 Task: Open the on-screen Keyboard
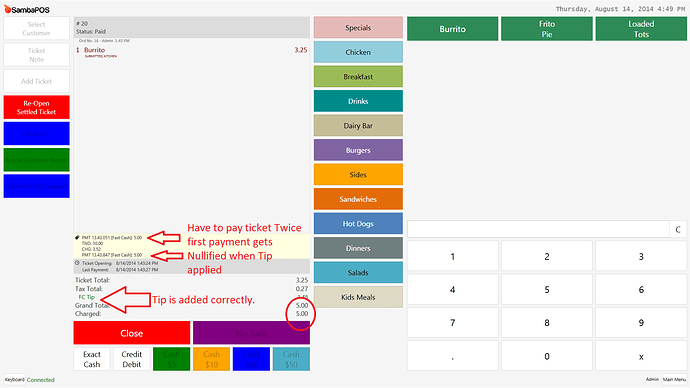(x=15, y=380)
